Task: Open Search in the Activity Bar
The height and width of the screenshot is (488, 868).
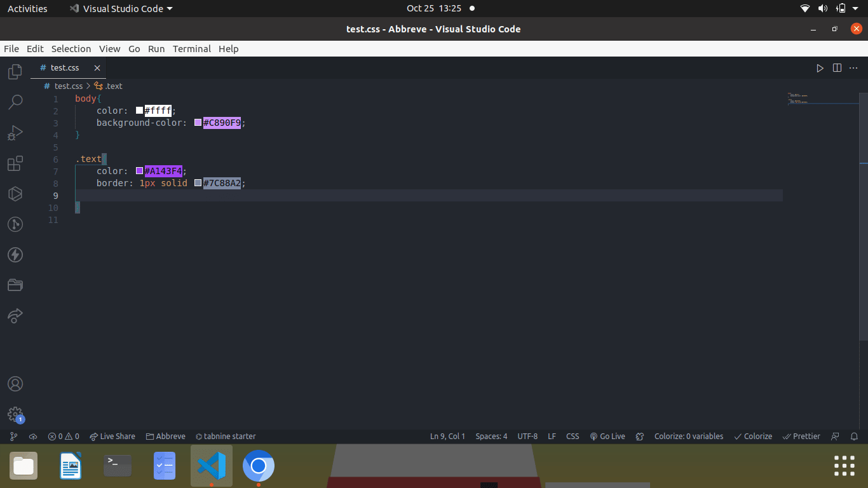Action: (x=14, y=102)
